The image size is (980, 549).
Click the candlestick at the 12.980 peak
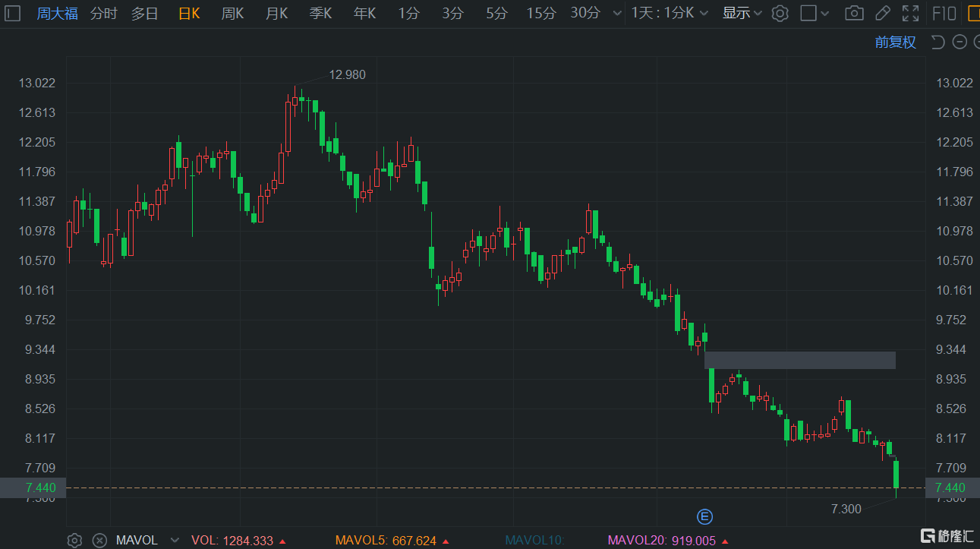[x=295, y=99]
